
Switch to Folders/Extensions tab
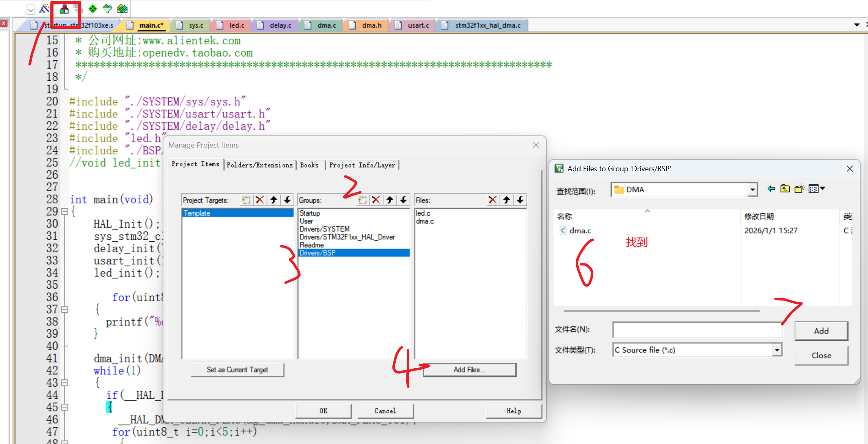click(260, 165)
